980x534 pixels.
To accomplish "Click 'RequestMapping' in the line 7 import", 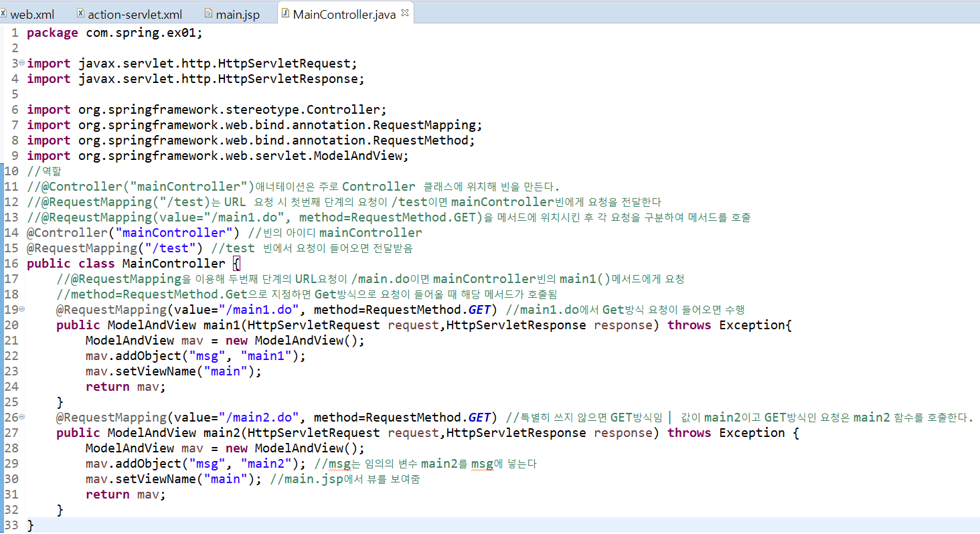I will pyautogui.click(x=424, y=125).
